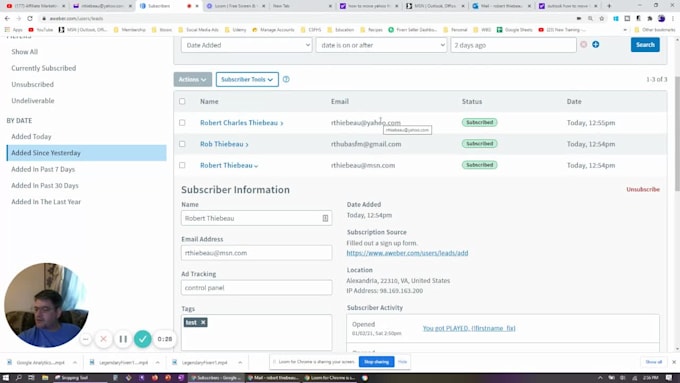
Task: Expand Robert Charles Thiebeau subscriber details
Action: point(242,123)
